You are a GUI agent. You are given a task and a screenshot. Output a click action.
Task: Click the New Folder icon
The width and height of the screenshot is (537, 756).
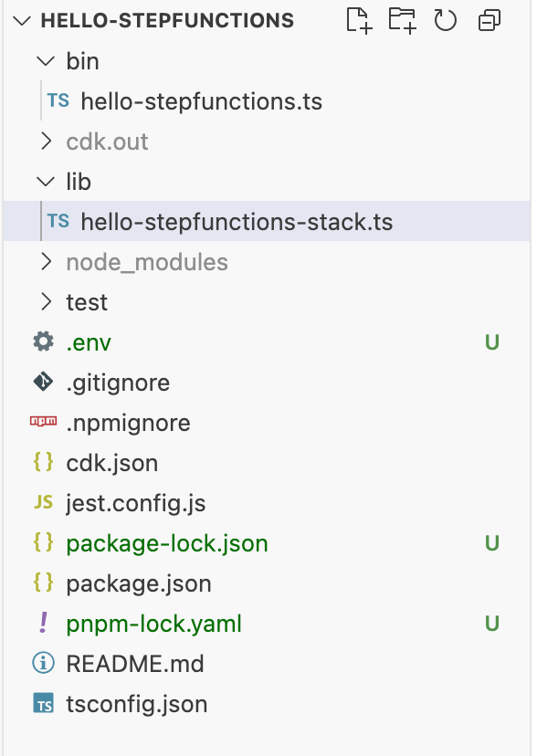[403, 21]
